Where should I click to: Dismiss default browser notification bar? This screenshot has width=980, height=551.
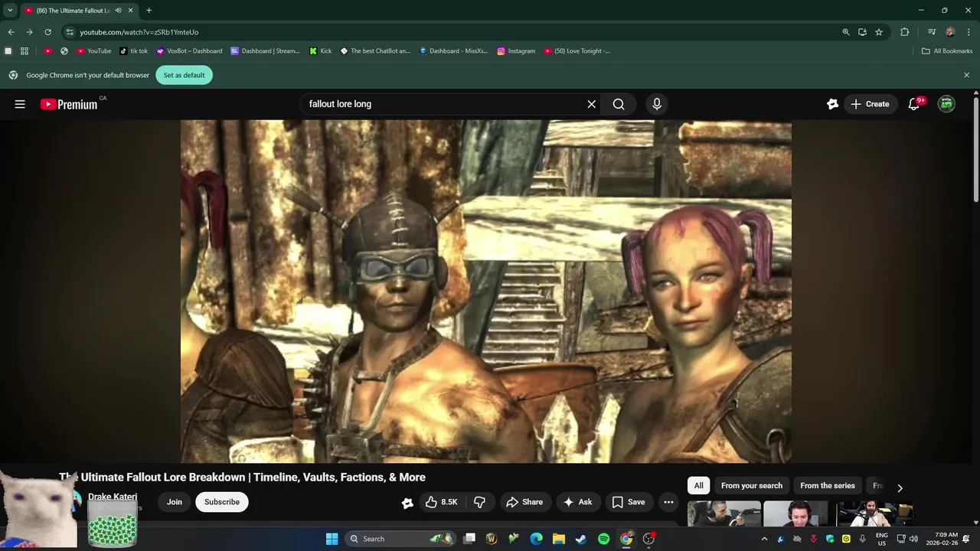pyautogui.click(x=966, y=75)
